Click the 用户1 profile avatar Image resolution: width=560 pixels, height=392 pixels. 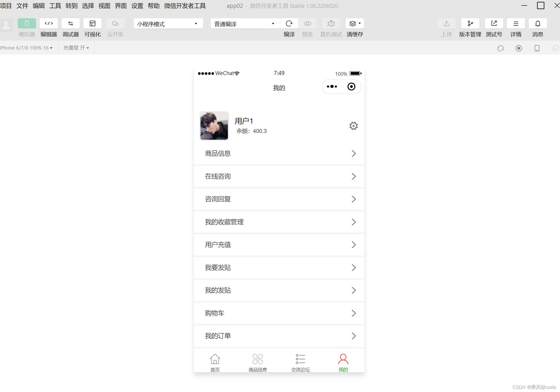(214, 126)
